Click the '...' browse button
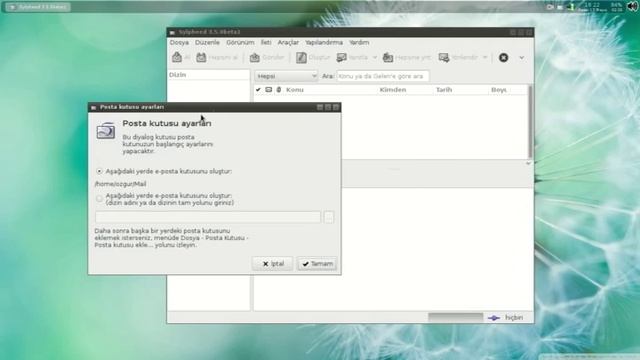The width and height of the screenshot is (640, 360). (x=329, y=217)
